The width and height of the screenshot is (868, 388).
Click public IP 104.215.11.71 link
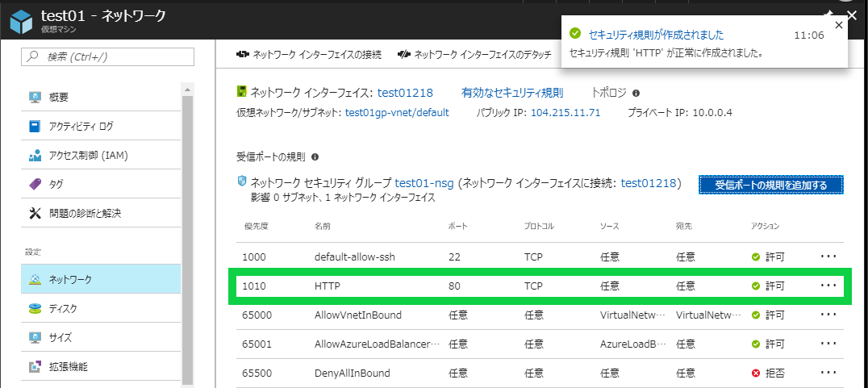click(x=565, y=112)
